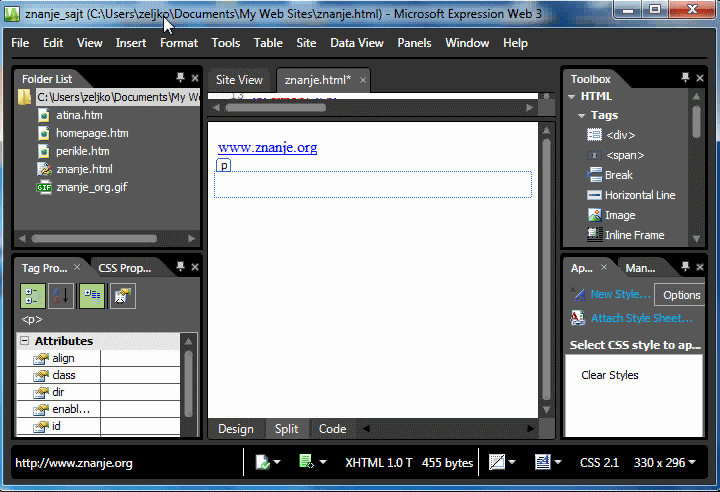Select the Image tag in the Toolbox

click(x=619, y=215)
